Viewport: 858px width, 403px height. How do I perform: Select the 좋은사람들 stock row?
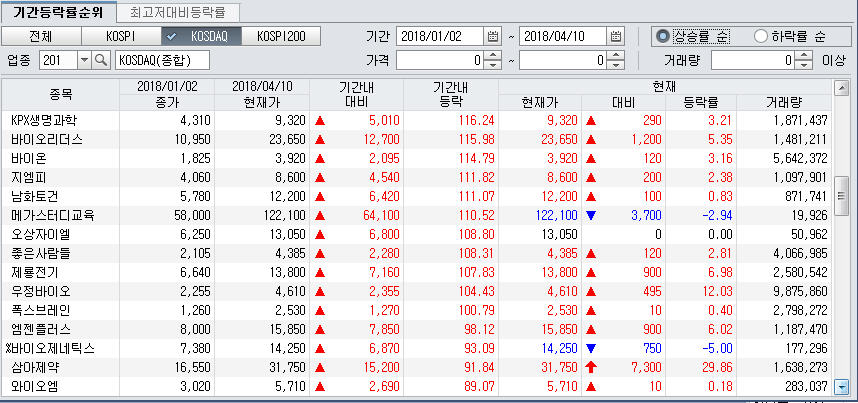pyautogui.click(x=416, y=254)
